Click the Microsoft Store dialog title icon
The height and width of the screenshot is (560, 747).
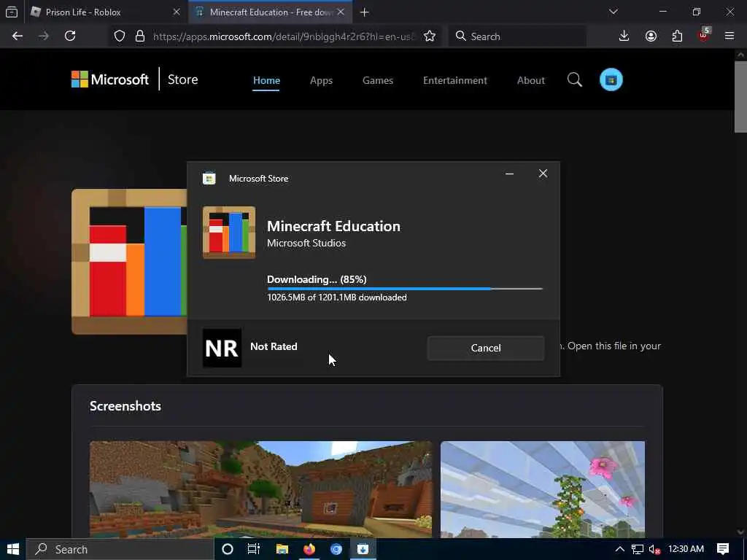(209, 178)
